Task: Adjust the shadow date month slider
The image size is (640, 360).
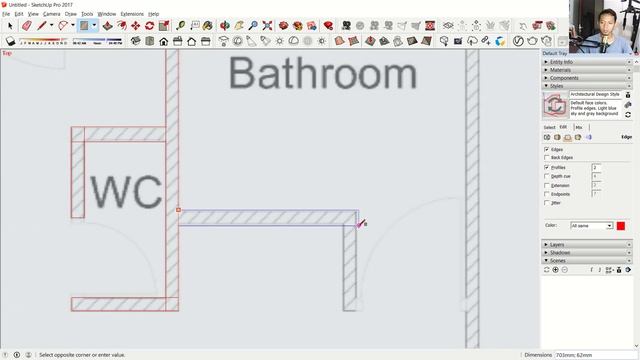Action: (44, 41)
